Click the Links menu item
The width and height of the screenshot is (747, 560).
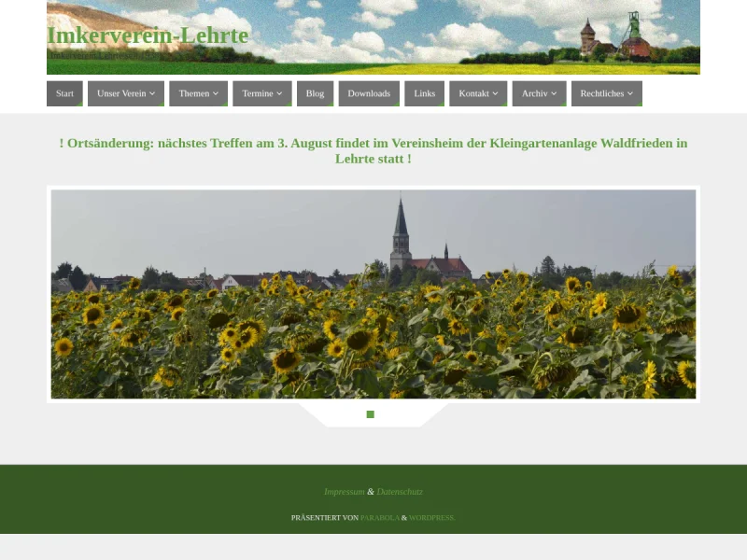coord(424,93)
